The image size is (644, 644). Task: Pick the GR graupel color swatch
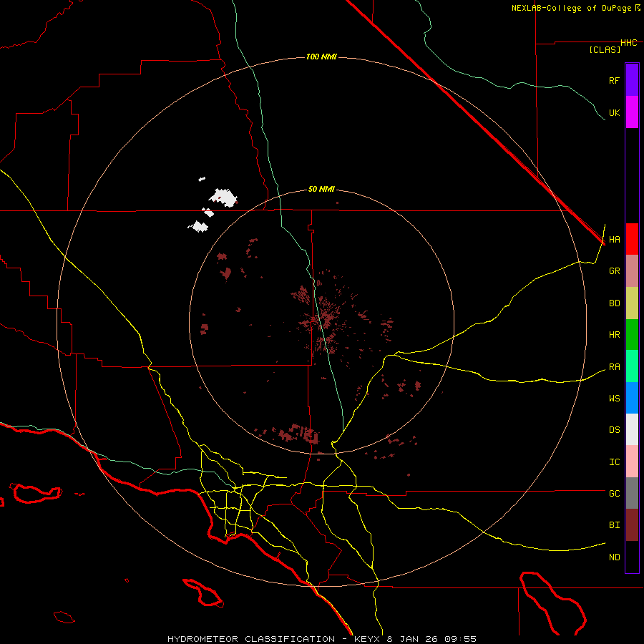coord(632,270)
